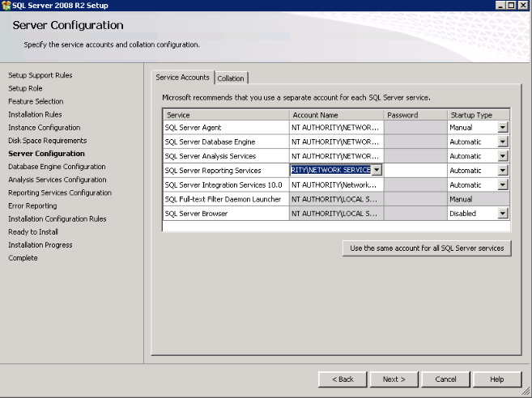This screenshot has width=532, height=398.
Task: Click Setup Role step in sidebar
Action: (x=25, y=88)
